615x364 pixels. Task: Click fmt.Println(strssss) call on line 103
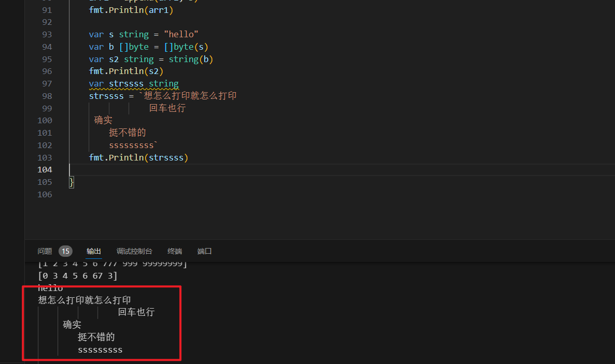tap(138, 157)
